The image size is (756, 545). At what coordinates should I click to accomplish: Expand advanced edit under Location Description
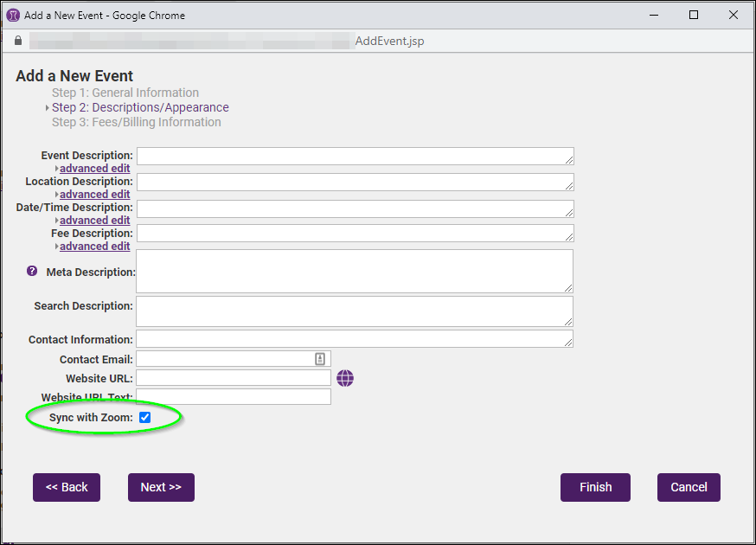click(x=94, y=195)
